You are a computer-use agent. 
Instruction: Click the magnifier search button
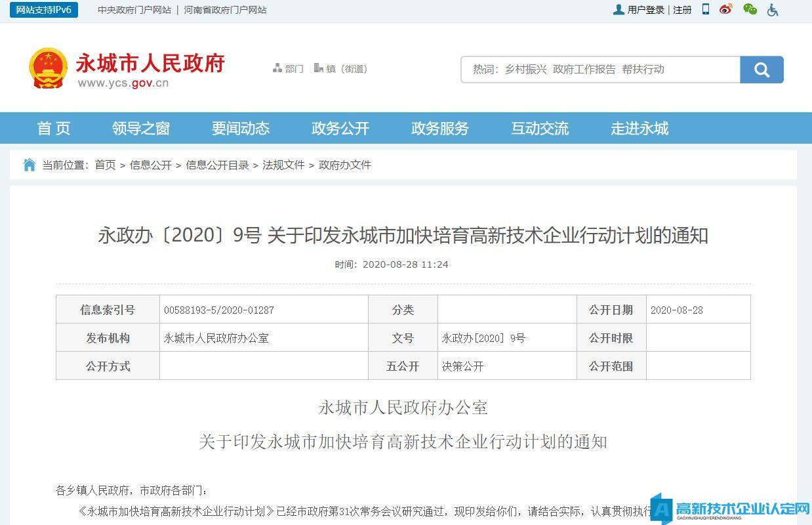[x=761, y=70]
